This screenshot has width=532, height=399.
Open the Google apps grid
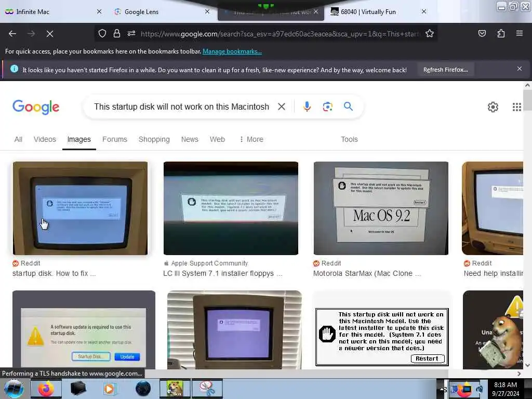pos(516,107)
